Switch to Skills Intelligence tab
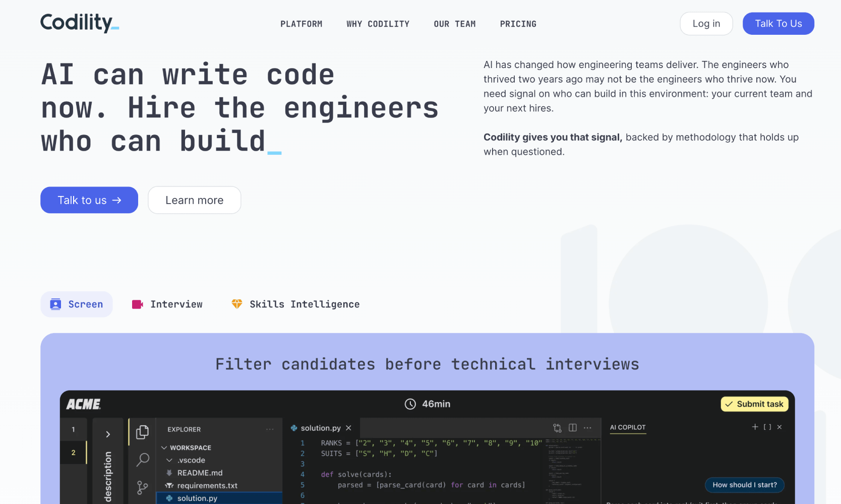 coord(295,304)
